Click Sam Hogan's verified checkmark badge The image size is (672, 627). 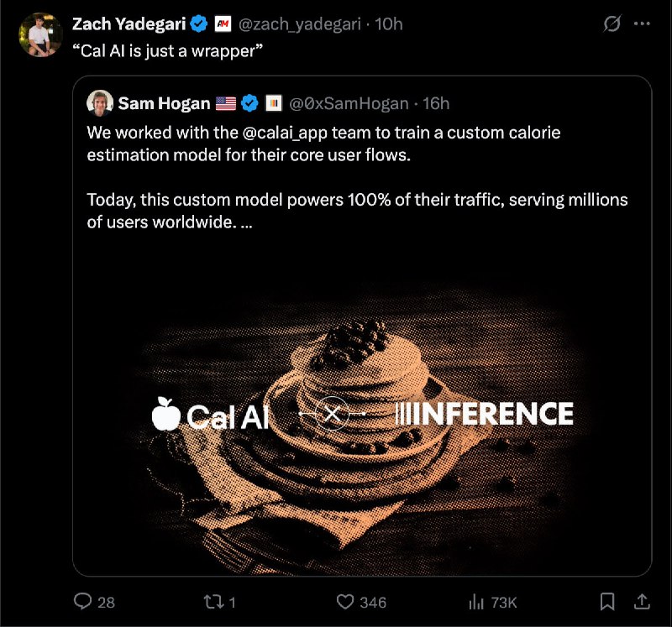click(249, 103)
